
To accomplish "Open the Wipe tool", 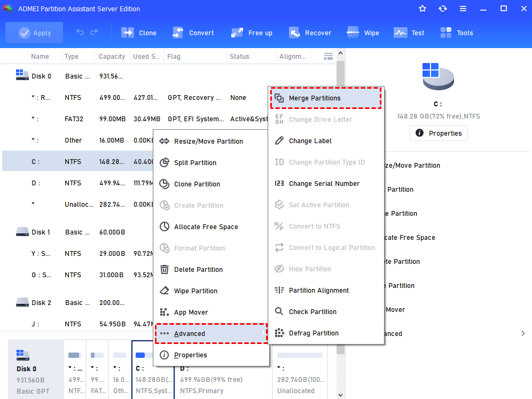I will point(363,33).
